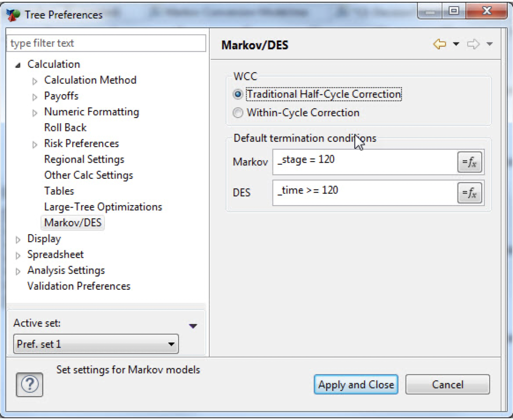The image size is (513, 420).
Task: Open the Pref. set 1 dropdown
Action: click(x=96, y=344)
